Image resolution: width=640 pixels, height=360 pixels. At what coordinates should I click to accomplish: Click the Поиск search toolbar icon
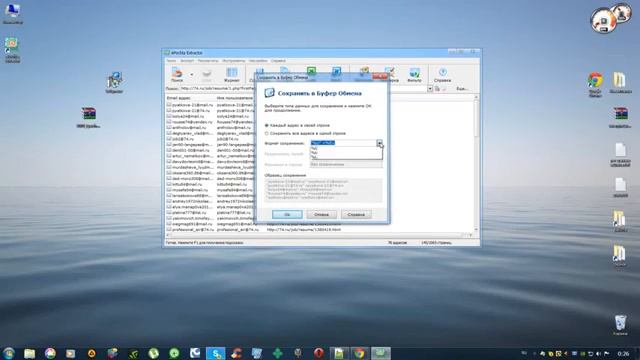click(x=177, y=74)
